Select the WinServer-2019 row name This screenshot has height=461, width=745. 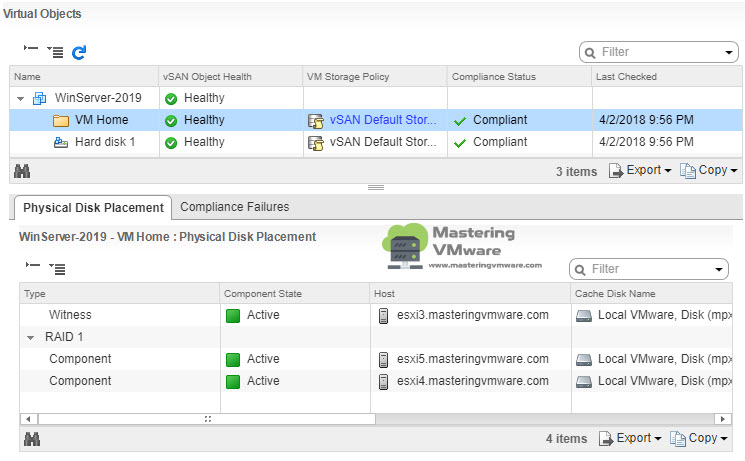98,98
